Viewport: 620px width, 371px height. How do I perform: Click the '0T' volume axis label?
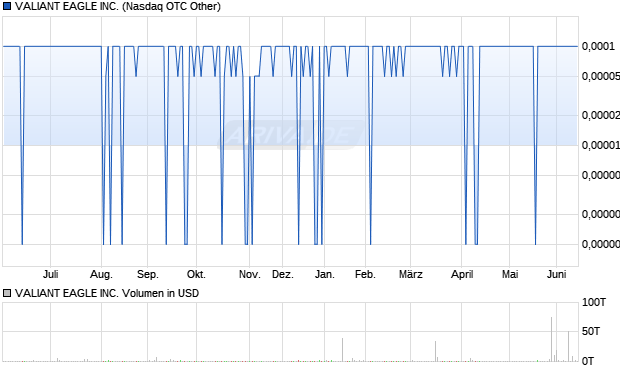588,361
